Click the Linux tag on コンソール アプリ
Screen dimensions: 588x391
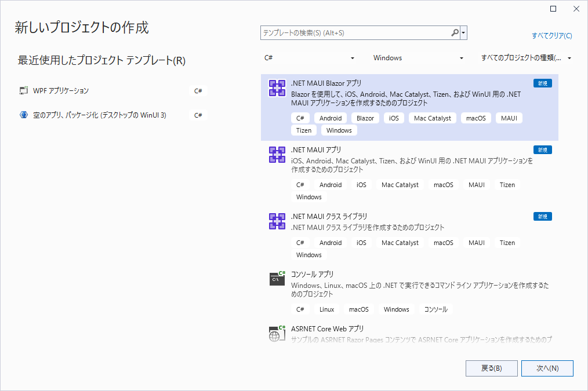click(326, 309)
